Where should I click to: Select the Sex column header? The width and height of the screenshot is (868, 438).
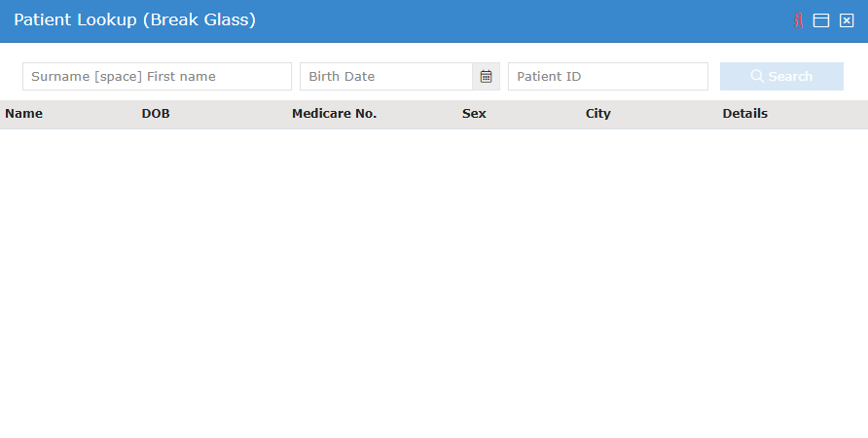[x=474, y=114]
